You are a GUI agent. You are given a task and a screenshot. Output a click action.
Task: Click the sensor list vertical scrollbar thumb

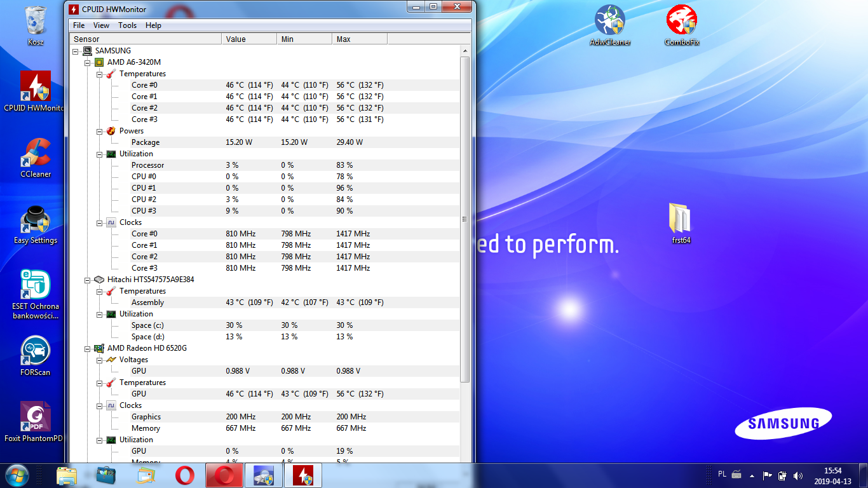tap(465, 219)
